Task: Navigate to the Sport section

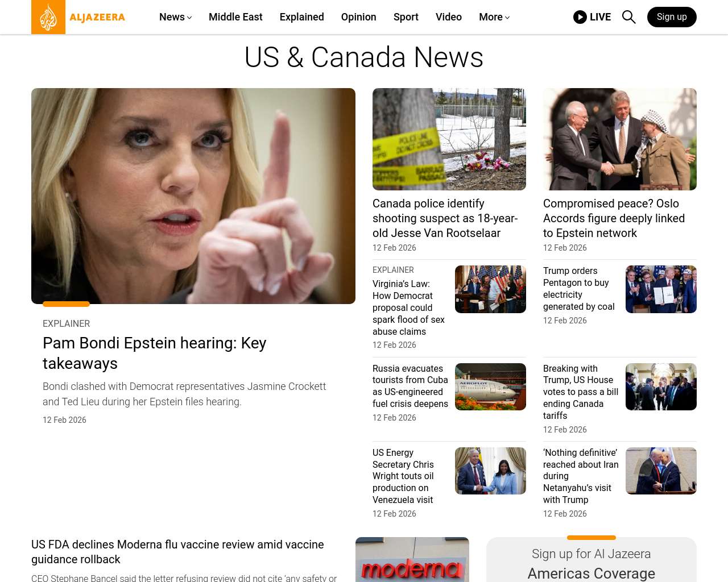Action: coord(406,17)
